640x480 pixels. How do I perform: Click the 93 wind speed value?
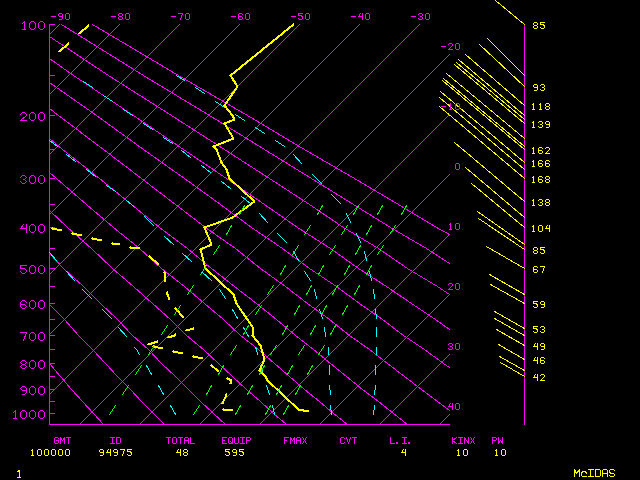click(539, 88)
